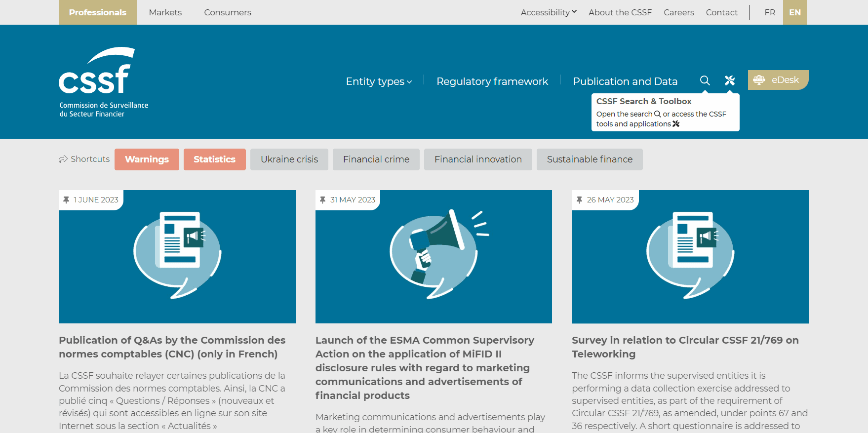Open the eDesk portal button
Viewport: 868px width, 433px height.
coord(778,80)
